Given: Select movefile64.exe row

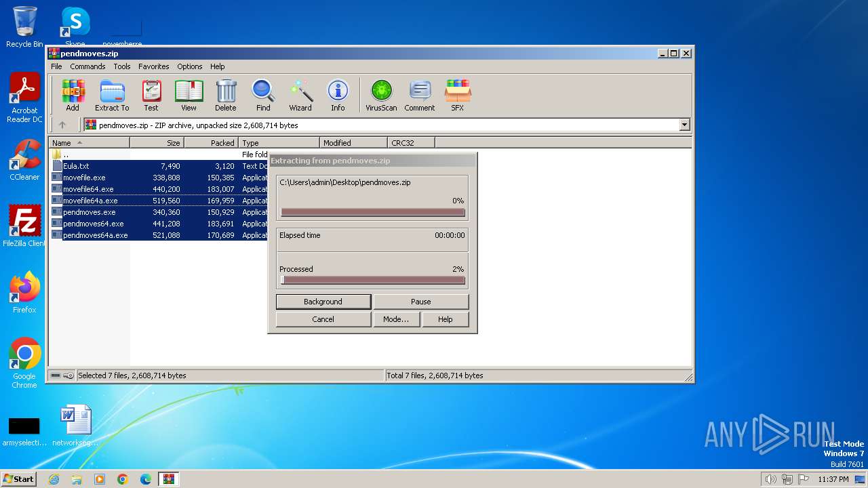Looking at the screenshot, I should [x=159, y=189].
